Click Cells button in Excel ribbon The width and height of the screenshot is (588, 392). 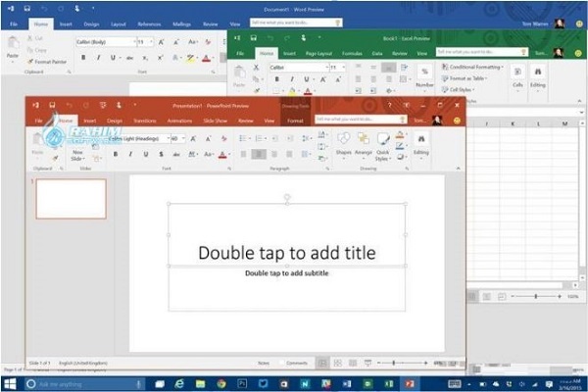[517, 78]
